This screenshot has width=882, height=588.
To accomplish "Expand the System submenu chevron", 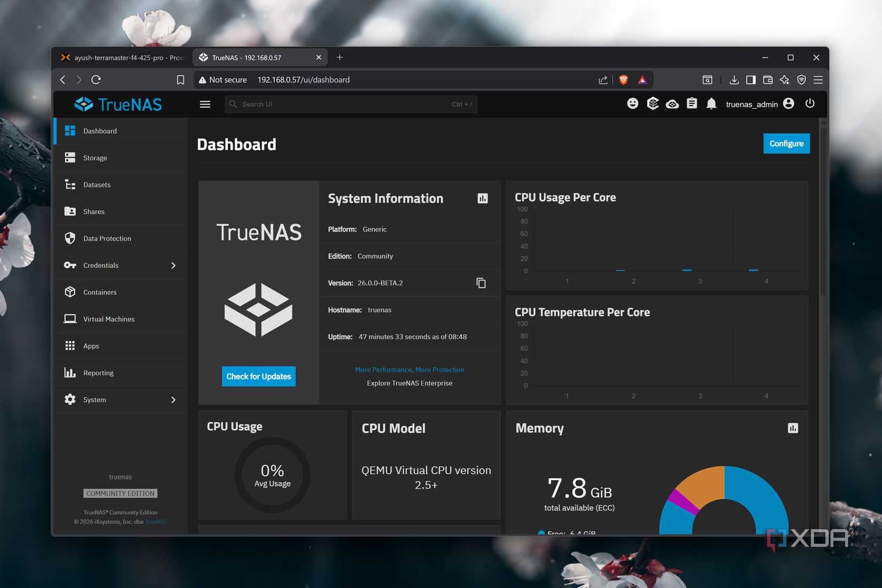I will click(x=173, y=400).
